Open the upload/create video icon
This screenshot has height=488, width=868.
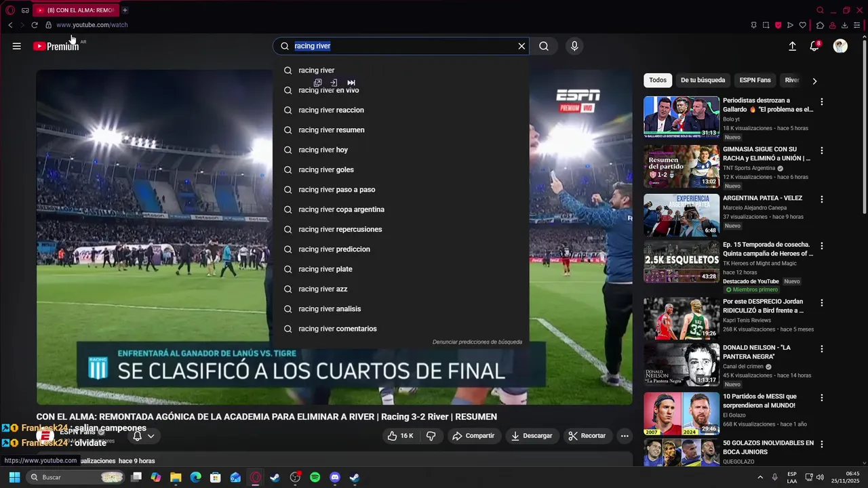(792, 46)
